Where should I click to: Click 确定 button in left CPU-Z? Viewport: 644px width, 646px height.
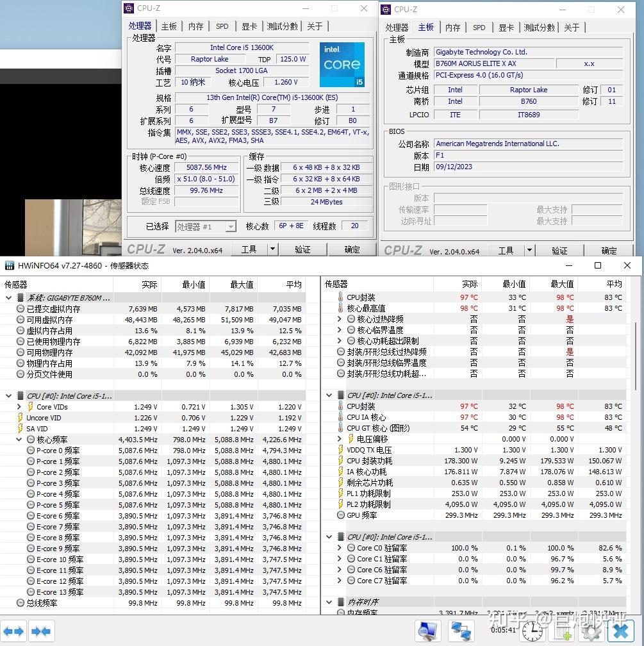tap(352, 249)
